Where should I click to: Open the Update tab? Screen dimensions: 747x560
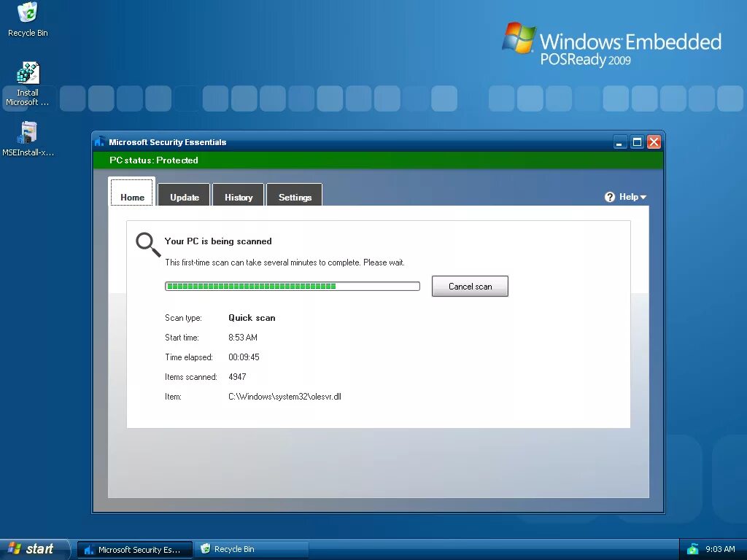tap(185, 195)
